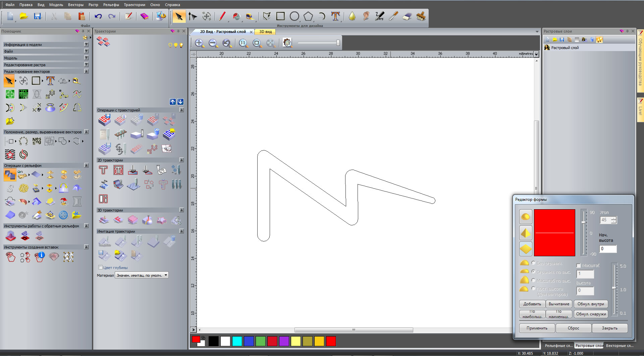644x356 pixels.
Task: Click the horizontal scrollbar below the canvas
Action: pyautogui.click(x=354, y=330)
